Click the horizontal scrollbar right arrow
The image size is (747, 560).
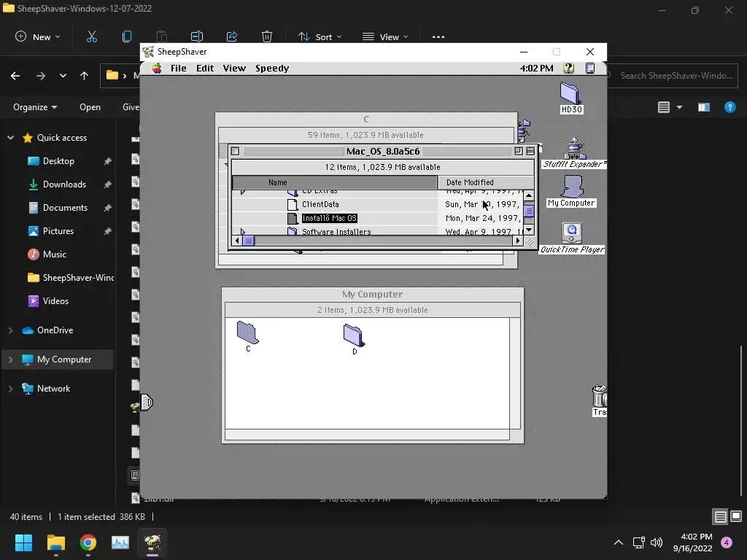point(518,241)
